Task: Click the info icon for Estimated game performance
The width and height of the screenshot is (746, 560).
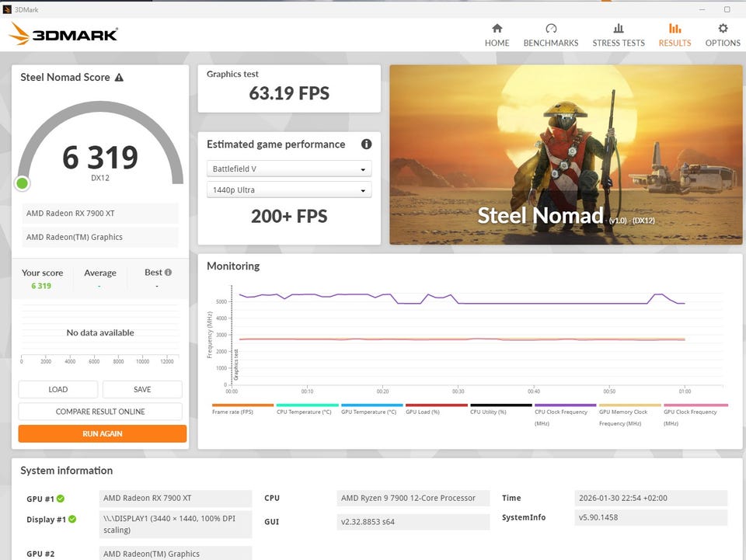Action: [366, 144]
